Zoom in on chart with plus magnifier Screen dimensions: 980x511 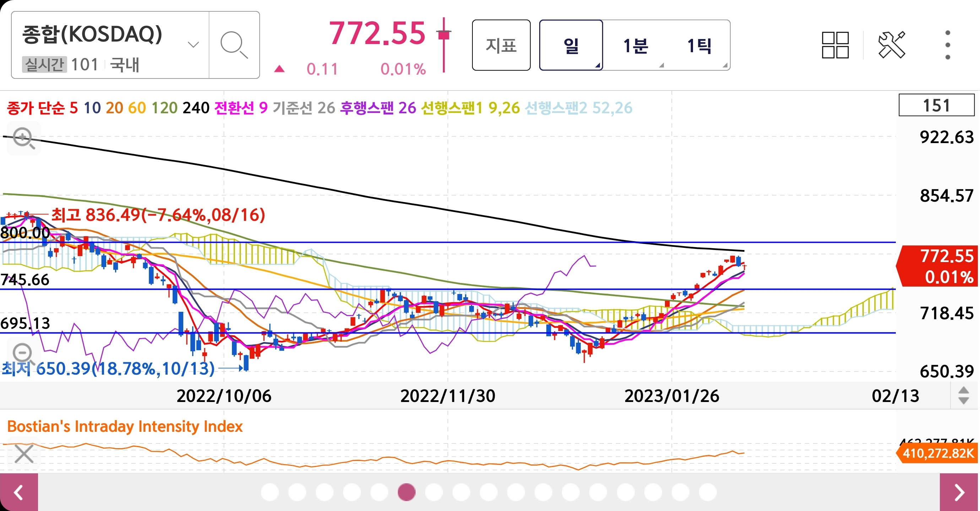pyautogui.click(x=23, y=138)
